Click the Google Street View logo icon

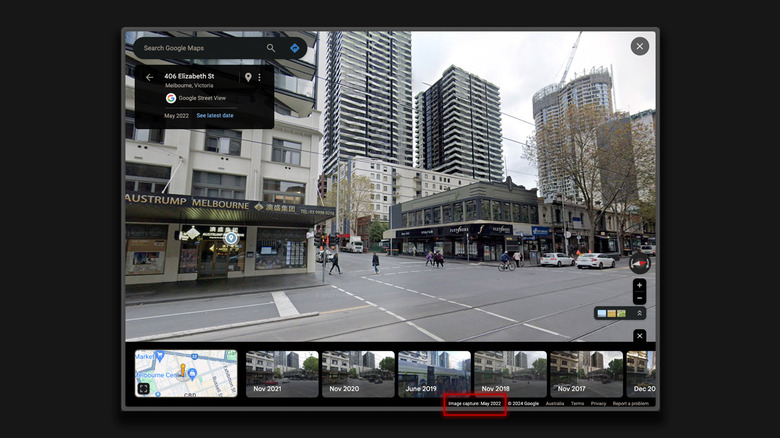coord(171,98)
